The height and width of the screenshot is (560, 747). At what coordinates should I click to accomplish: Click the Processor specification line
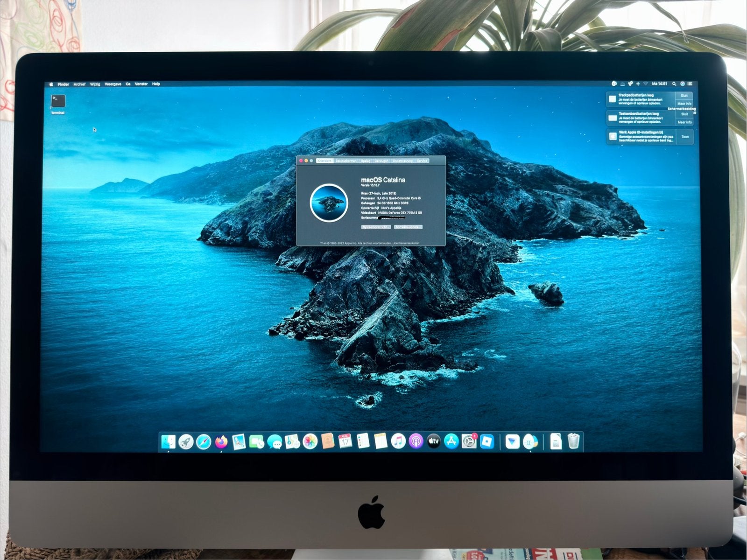click(391, 198)
